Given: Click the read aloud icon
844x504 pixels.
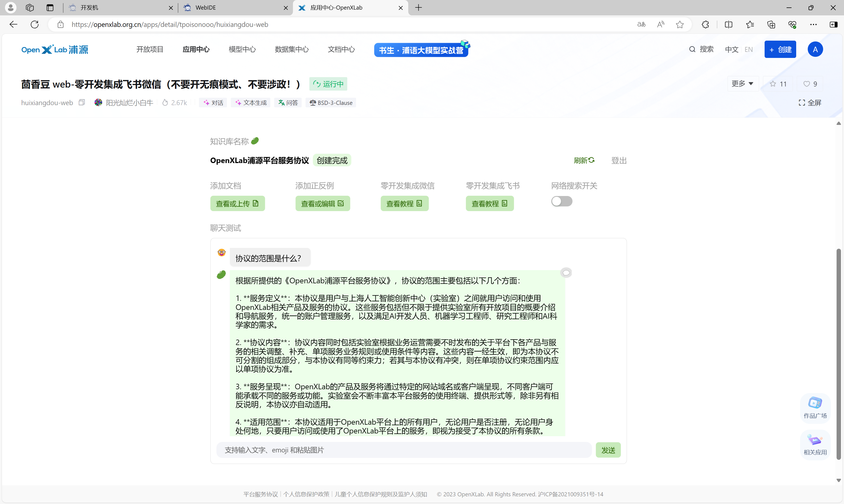Looking at the screenshot, I should pos(660,24).
